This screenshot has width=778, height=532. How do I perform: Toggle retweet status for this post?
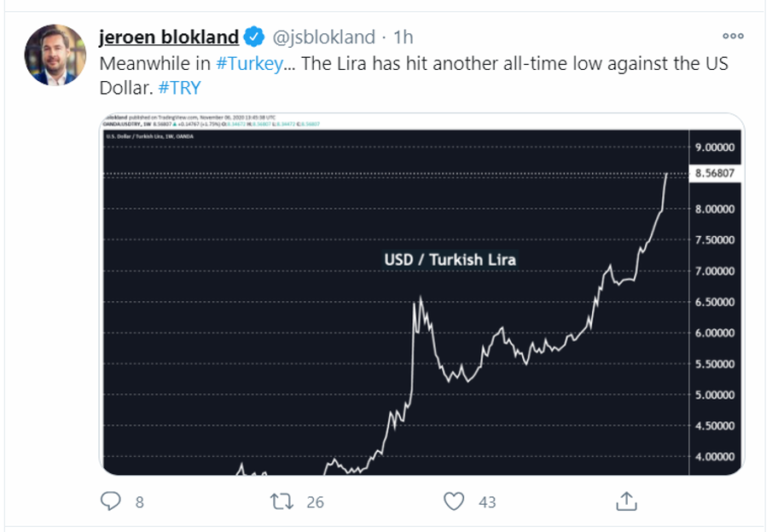click(x=281, y=502)
